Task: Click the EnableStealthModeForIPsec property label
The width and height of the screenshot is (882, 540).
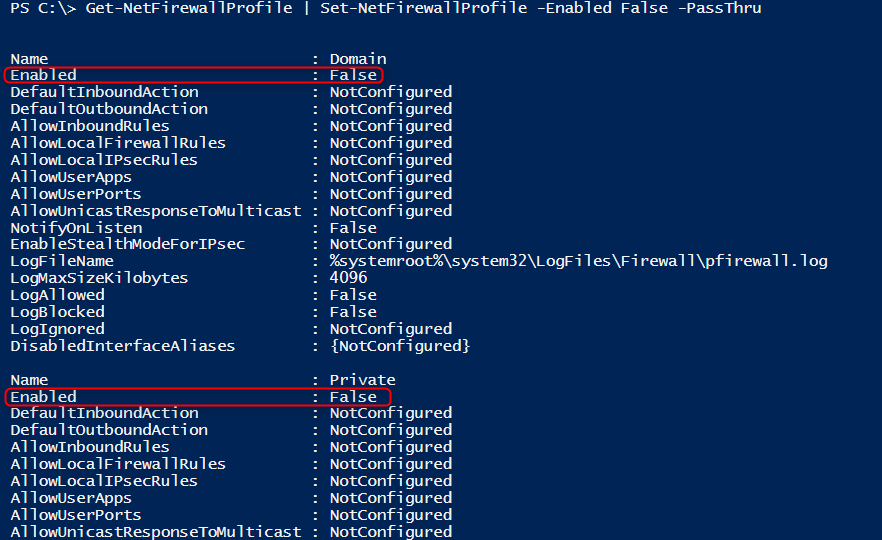Action: pos(128,244)
